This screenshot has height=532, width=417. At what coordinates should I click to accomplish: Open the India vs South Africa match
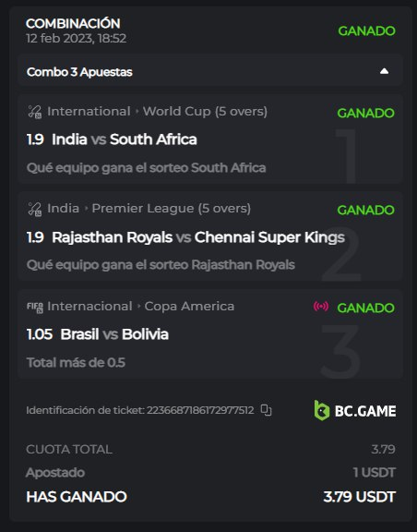(124, 139)
